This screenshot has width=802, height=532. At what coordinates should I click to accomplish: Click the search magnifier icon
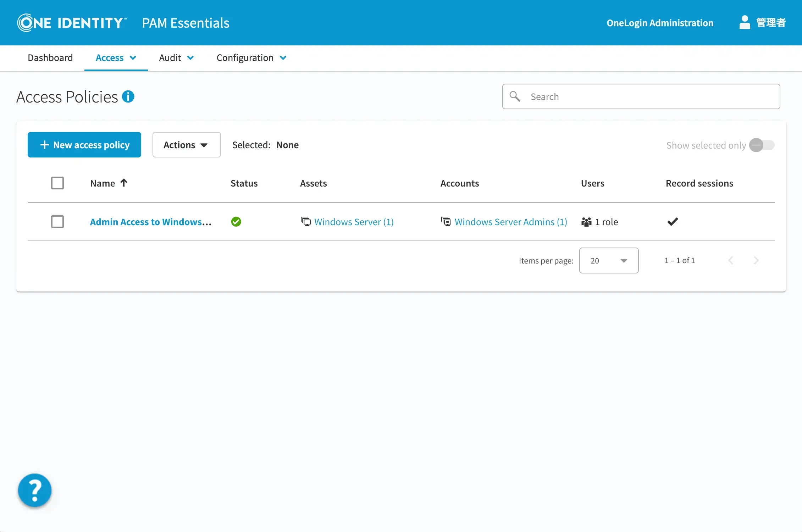[x=515, y=96]
